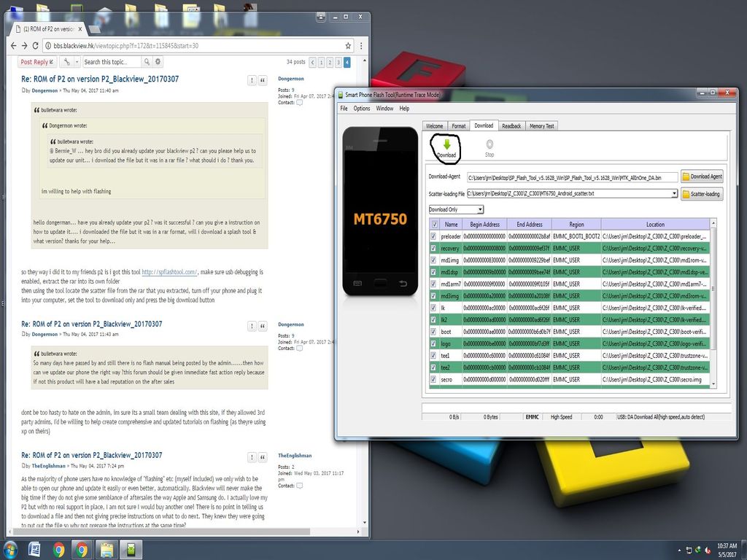Image resolution: width=747 pixels, height=560 pixels.
Task: Uncheck the md1dsp partition checkbox
Action: (x=433, y=272)
